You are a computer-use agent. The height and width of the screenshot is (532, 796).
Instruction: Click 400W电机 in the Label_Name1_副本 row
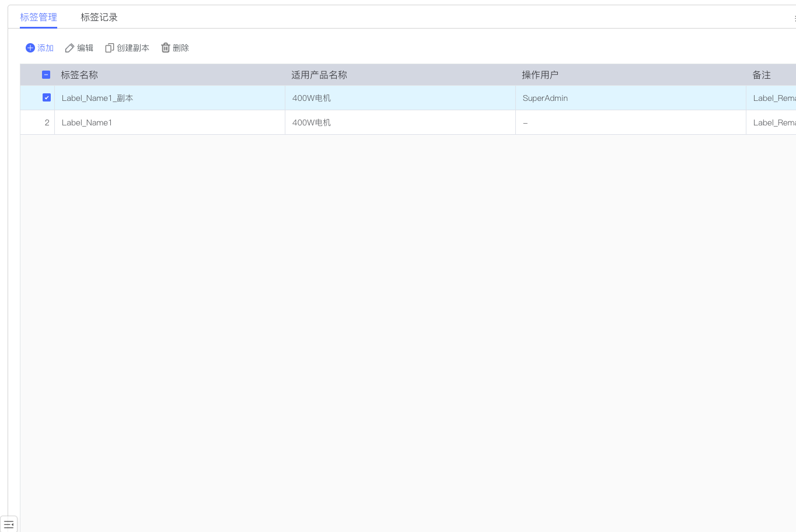point(312,98)
